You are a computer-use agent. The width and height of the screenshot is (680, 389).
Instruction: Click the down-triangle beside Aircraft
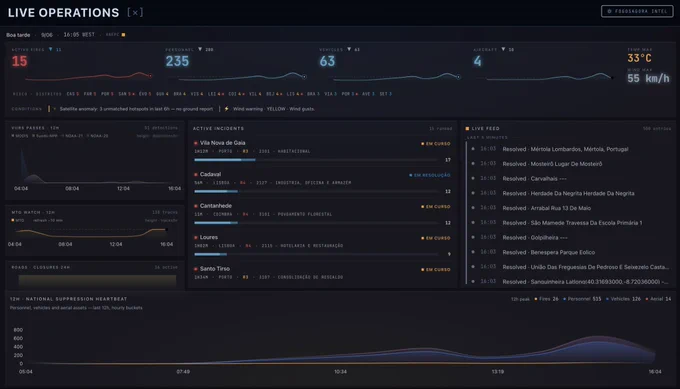503,49
